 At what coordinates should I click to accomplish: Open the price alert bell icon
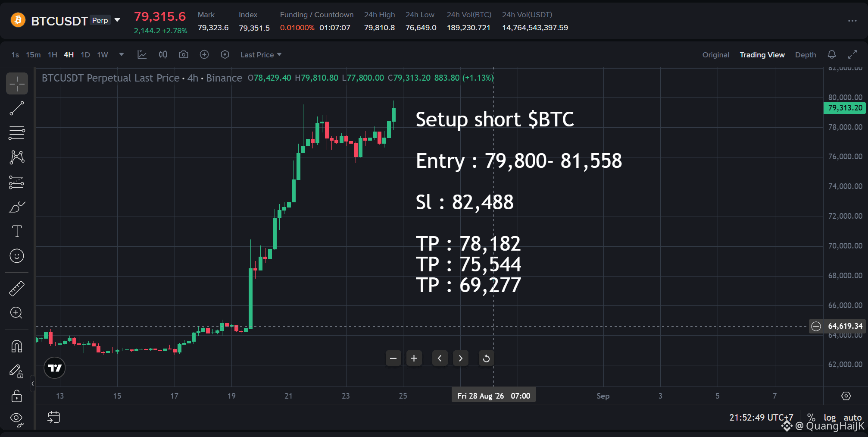(x=832, y=54)
